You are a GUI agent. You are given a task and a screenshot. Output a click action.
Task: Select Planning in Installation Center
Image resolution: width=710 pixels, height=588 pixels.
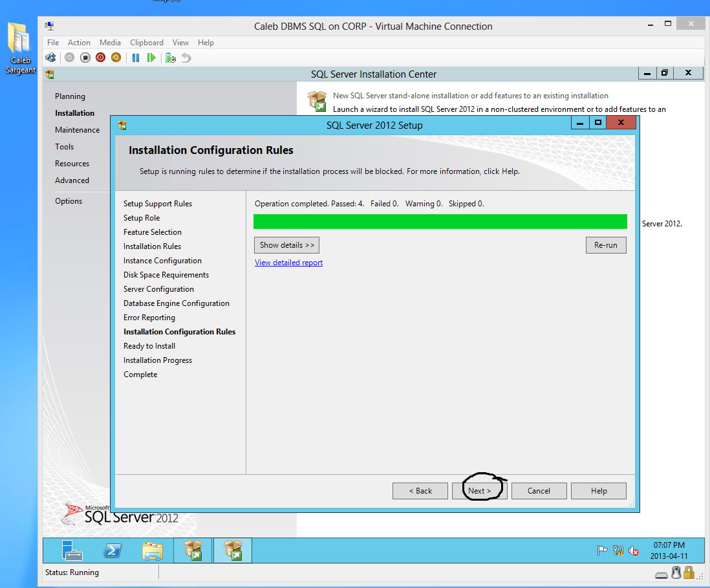pos(70,96)
